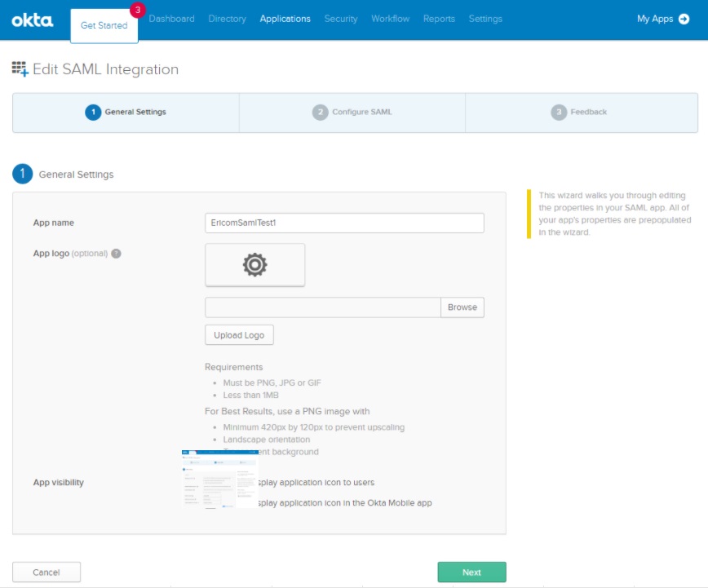
Task: Click the Edit SAML Integration grid icon
Action: coord(20,69)
